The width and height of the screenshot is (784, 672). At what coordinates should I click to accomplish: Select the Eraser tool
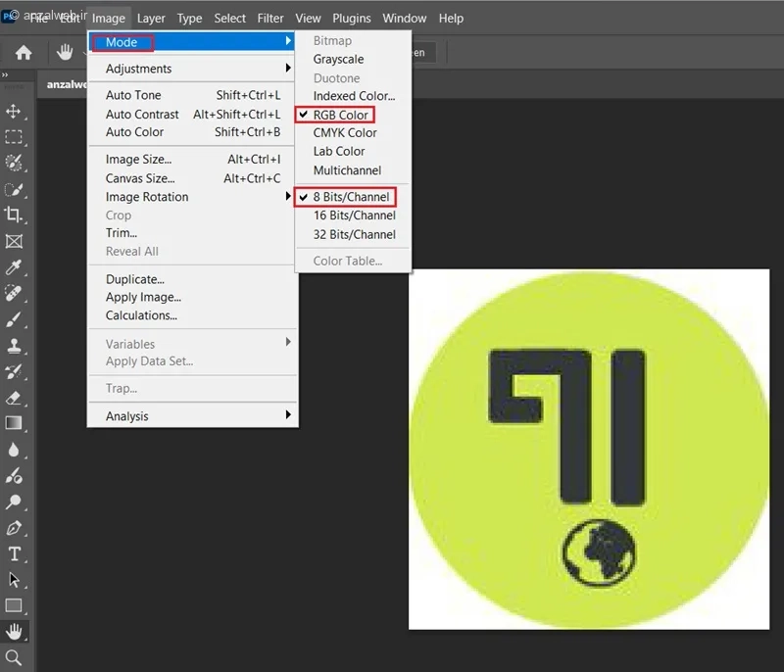tap(14, 398)
